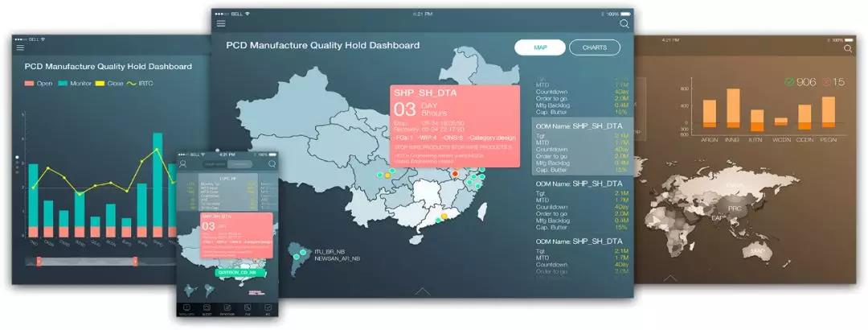Open hamburger menu on left chart dashboard
The height and width of the screenshot is (330, 868).
[x=21, y=48]
